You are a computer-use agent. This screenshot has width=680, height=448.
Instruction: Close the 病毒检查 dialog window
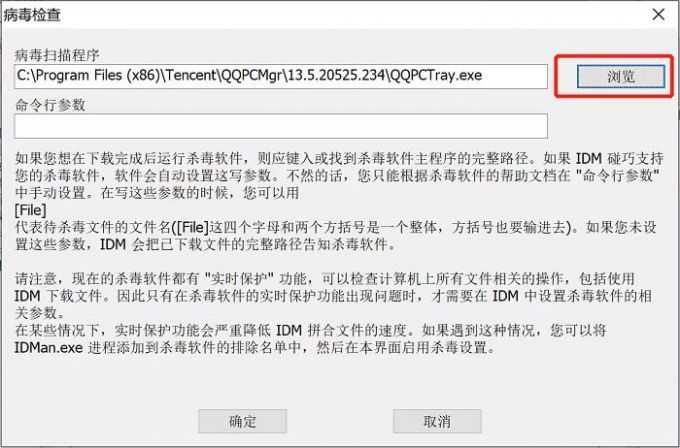(658, 14)
